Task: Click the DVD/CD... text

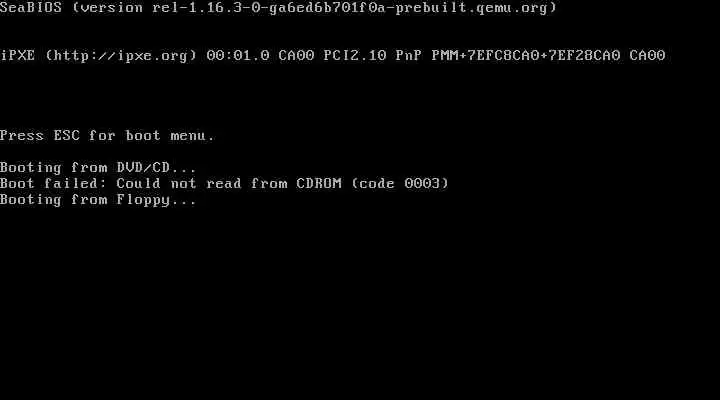Action: coord(157,168)
